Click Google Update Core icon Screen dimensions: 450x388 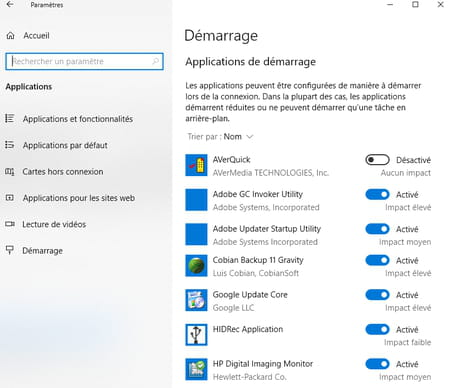point(196,300)
